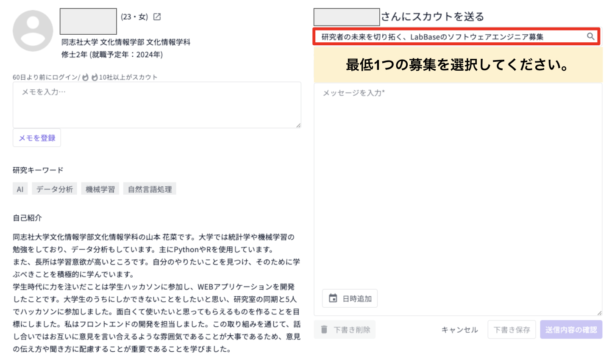This screenshot has width=612, height=364.
Task: Click the calendar icon inside 日時追加 button
Action: (x=333, y=298)
